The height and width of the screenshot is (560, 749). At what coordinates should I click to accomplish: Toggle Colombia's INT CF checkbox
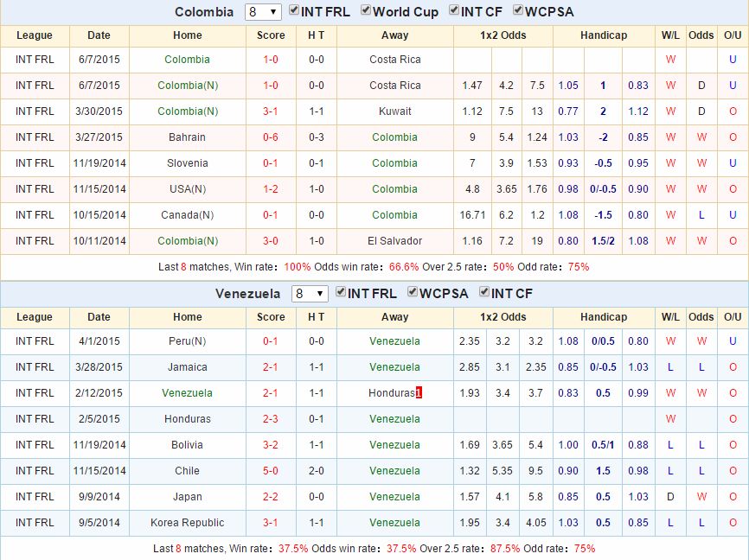(454, 10)
